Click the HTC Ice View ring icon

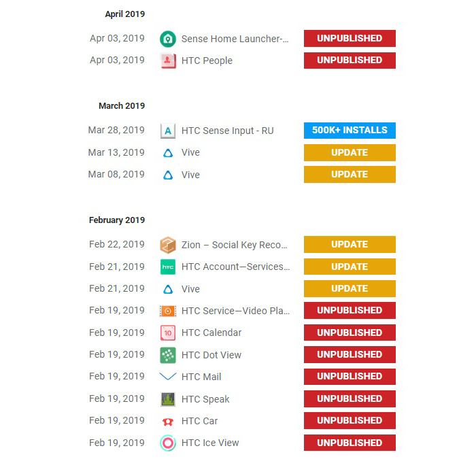coord(168,443)
